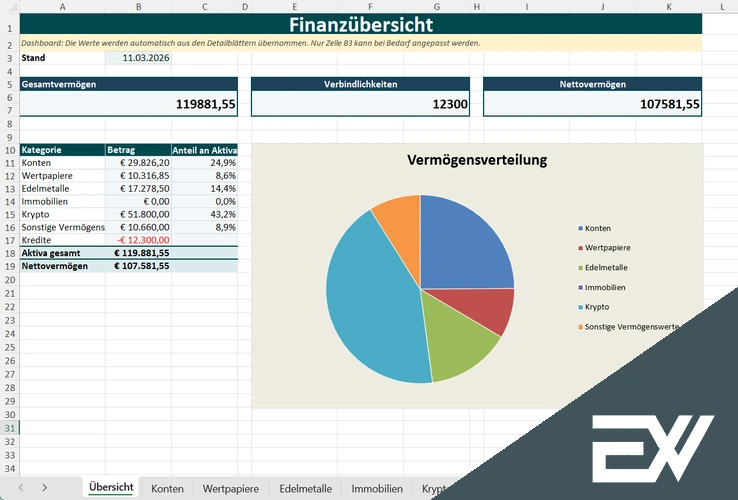Click the Vermögensverteilung chart title

477,160
